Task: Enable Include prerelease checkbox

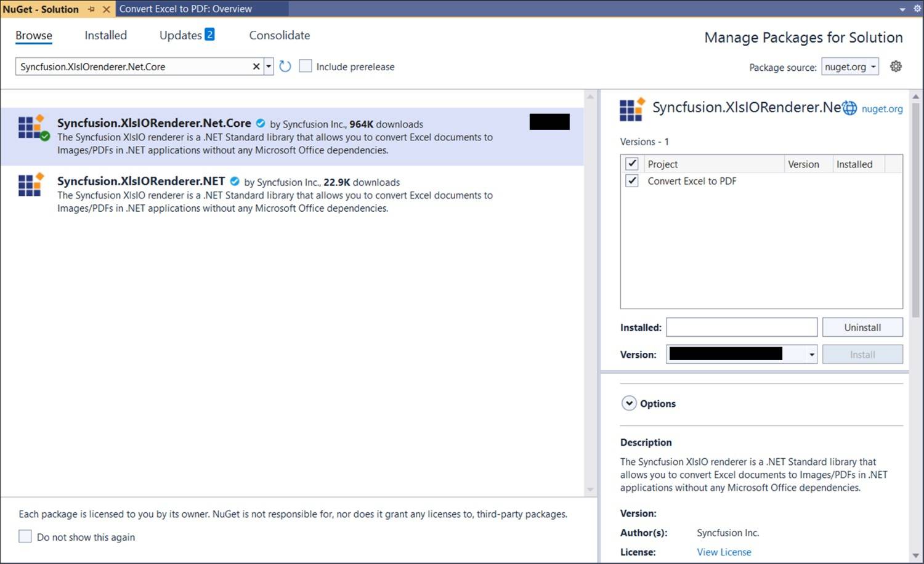Action: pos(306,66)
